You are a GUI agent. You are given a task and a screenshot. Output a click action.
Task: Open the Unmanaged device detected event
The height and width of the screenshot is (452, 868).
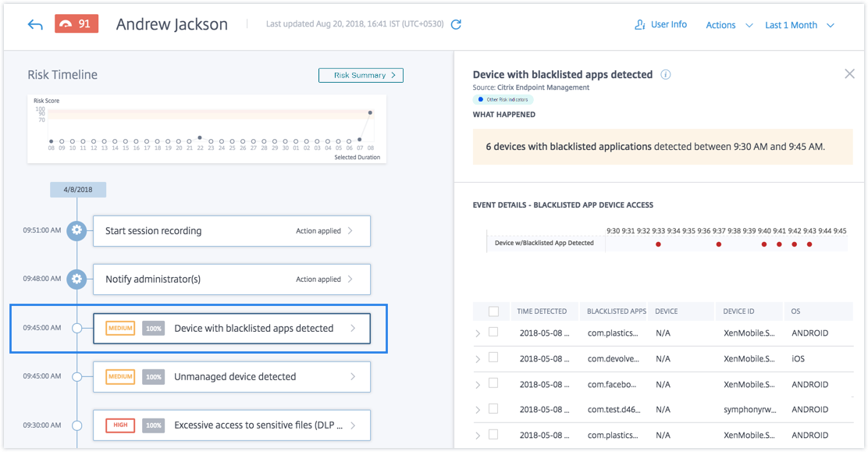[231, 377]
